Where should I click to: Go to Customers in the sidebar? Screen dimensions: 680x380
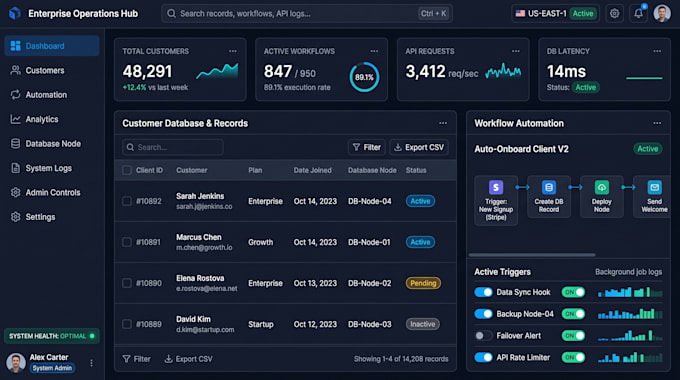[x=52, y=70]
